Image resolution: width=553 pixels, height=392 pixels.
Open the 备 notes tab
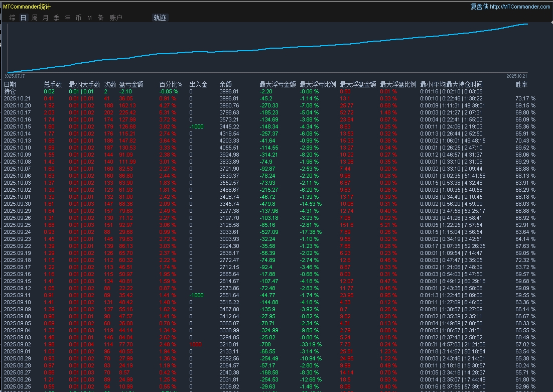(x=100, y=18)
